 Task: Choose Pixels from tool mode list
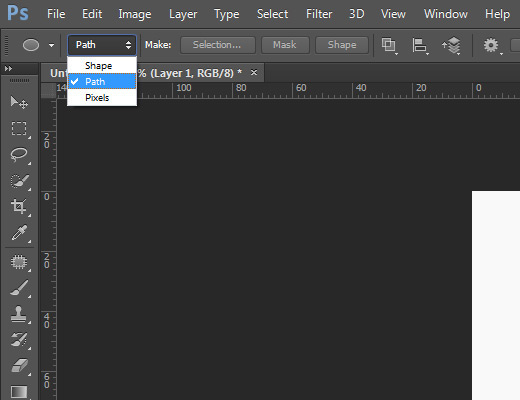coord(102,98)
